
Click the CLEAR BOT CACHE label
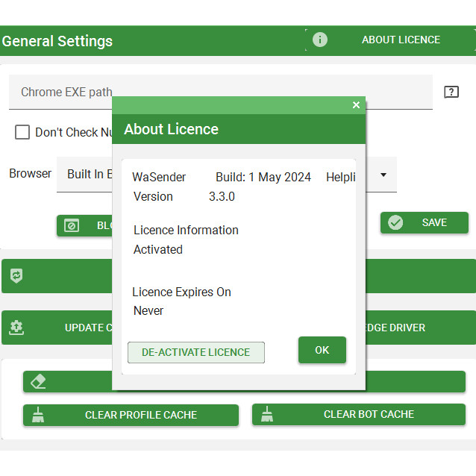(x=369, y=414)
